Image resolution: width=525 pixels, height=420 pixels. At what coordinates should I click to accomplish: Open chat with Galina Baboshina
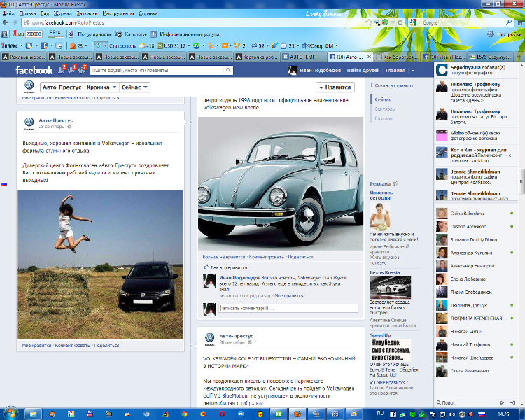477,213
